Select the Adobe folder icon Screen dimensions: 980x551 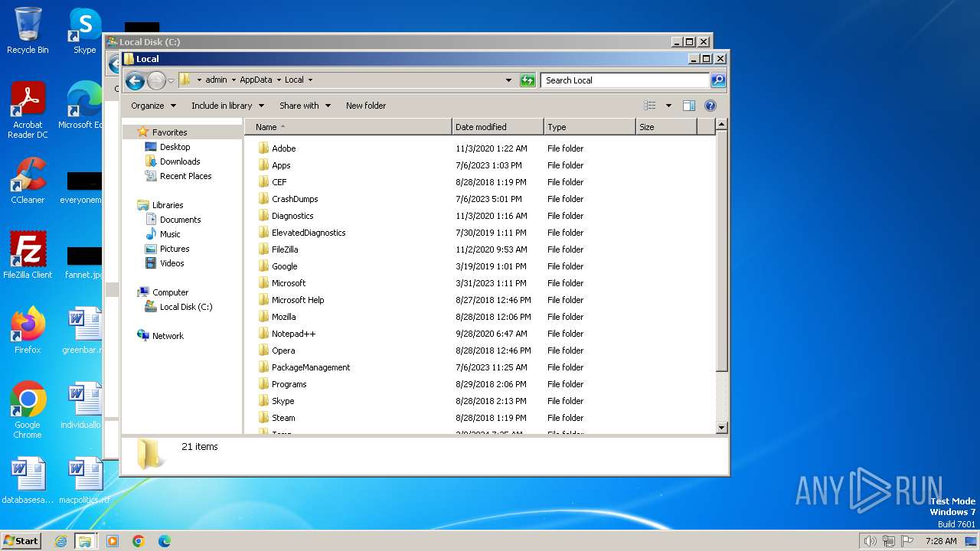coord(263,148)
